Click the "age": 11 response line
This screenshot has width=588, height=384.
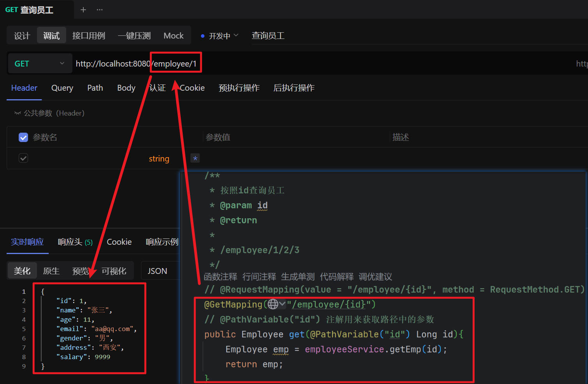coord(75,319)
